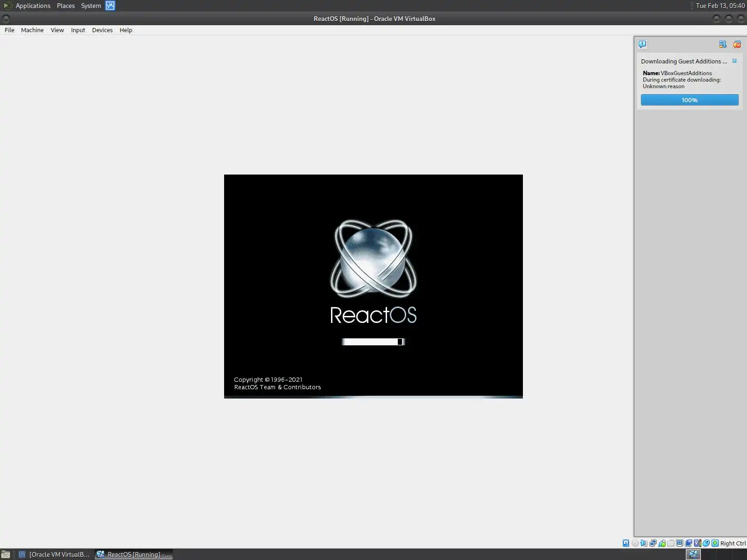
Task: Click the window title 'ReactOS [Running] - Oracle VM VirtualBox'
Action: (x=374, y=19)
